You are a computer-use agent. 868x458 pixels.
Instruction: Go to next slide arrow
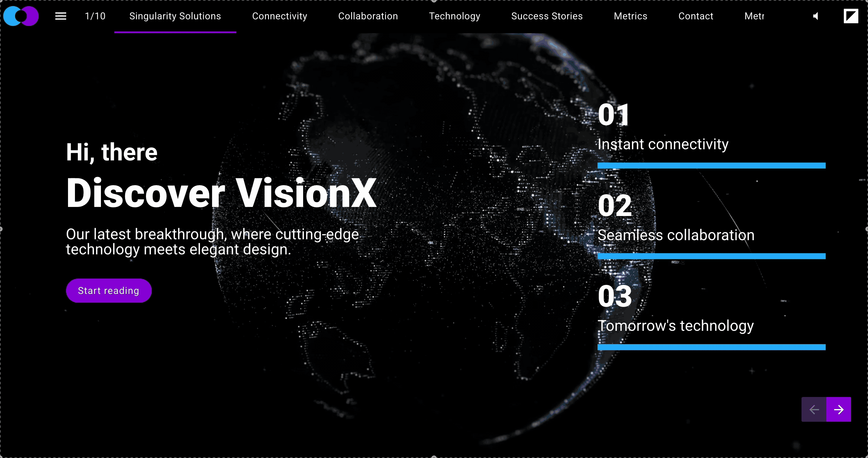[838, 409]
